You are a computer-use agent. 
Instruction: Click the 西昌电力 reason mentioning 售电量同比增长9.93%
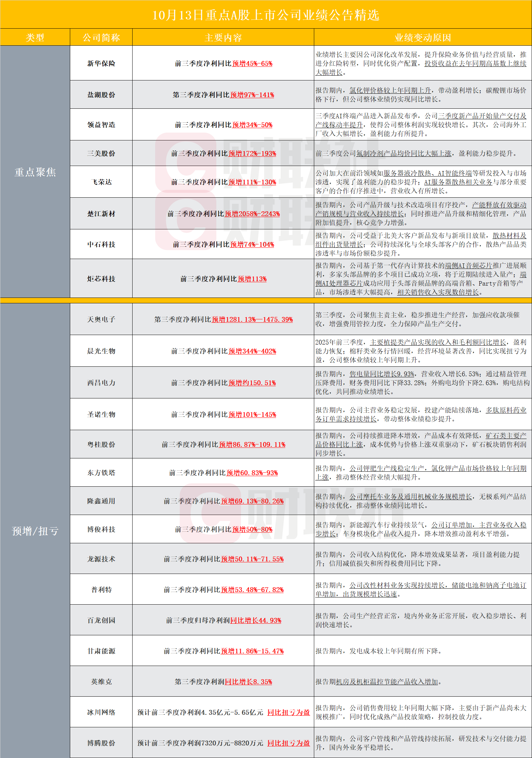pos(423,383)
